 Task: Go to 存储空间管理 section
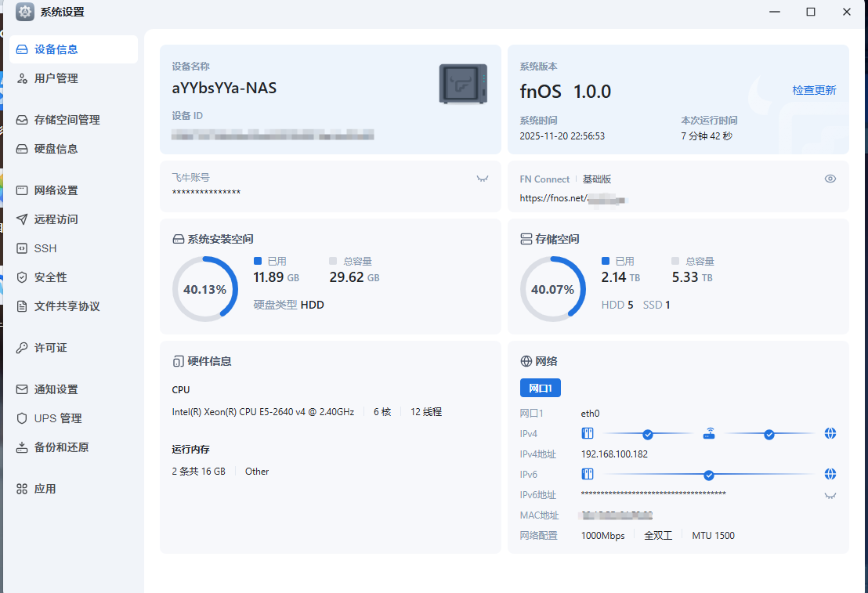[67, 120]
